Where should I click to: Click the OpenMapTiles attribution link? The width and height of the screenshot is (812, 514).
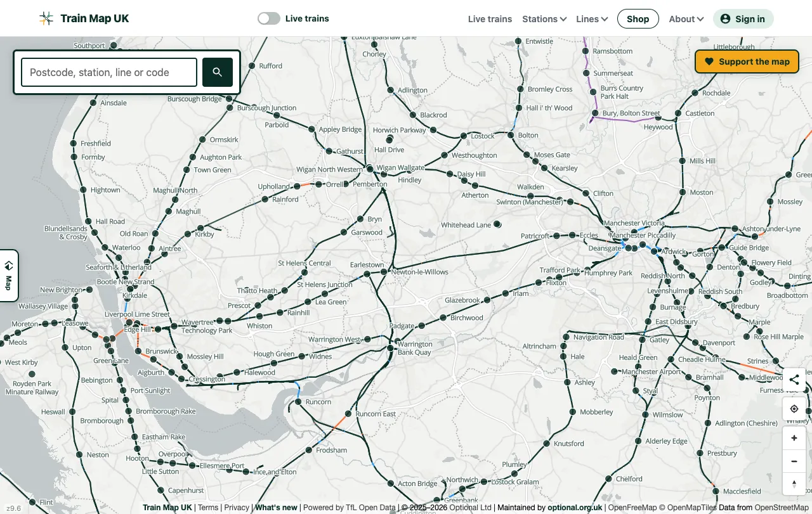689,508
